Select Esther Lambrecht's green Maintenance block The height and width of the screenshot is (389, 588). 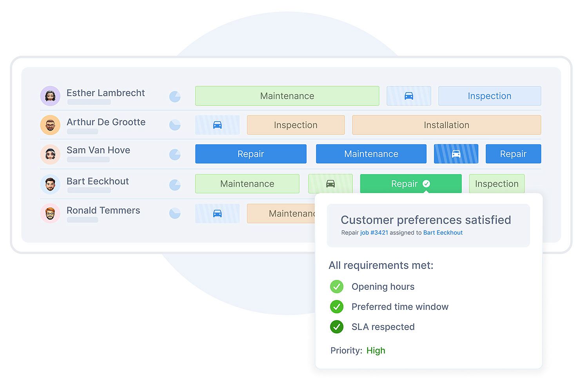pos(287,96)
